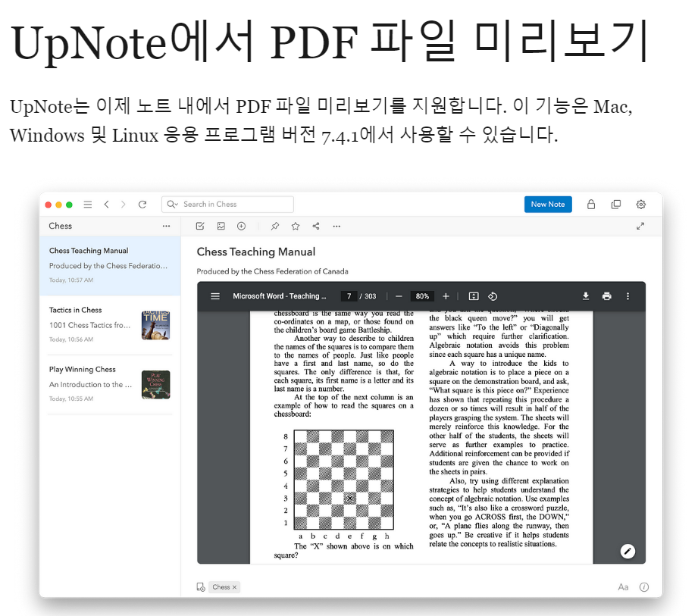
Task: Click the Microsoft Word - Teaching PDF title
Action: 280,296
